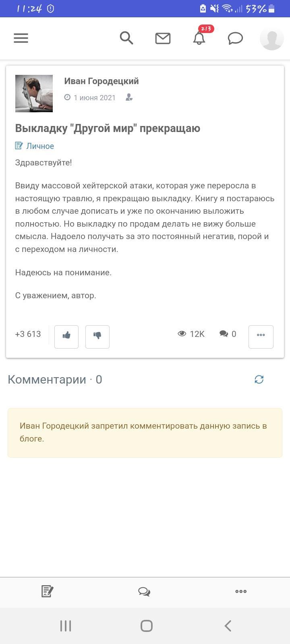The height and width of the screenshot is (644, 290).
Task: Open blog writing icon in bottom bar
Action: click(x=48, y=591)
